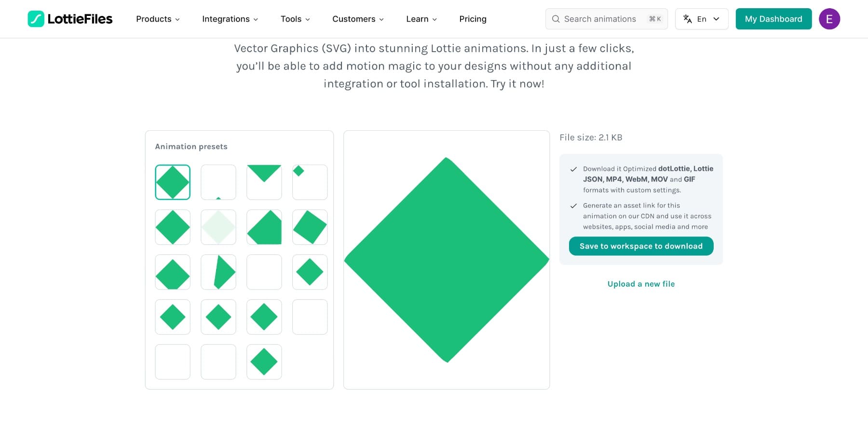Expand the Integrations dropdown menu
This screenshot has width=868, height=428.
[x=230, y=19]
